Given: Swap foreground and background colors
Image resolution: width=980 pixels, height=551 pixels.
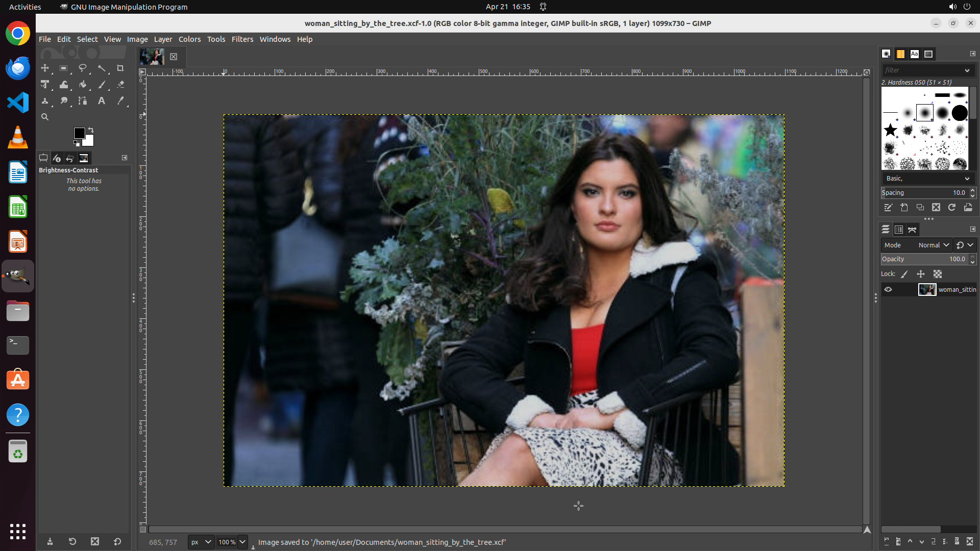Looking at the screenshot, I should [91, 130].
